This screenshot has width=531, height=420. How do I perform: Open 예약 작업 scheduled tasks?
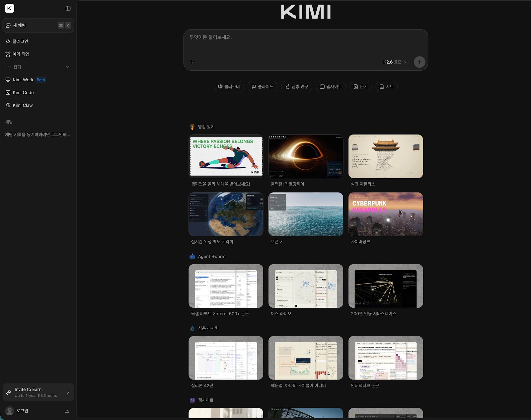[x=38, y=54]
